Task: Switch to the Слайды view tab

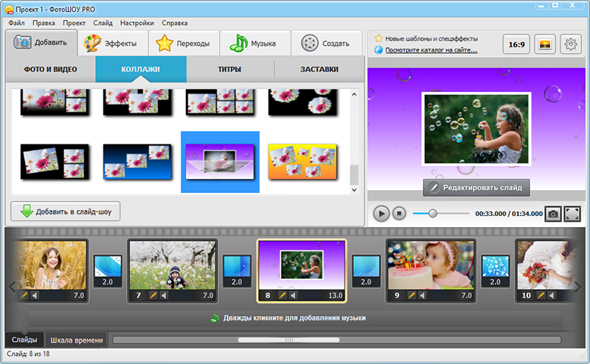Action: [24, 340]
